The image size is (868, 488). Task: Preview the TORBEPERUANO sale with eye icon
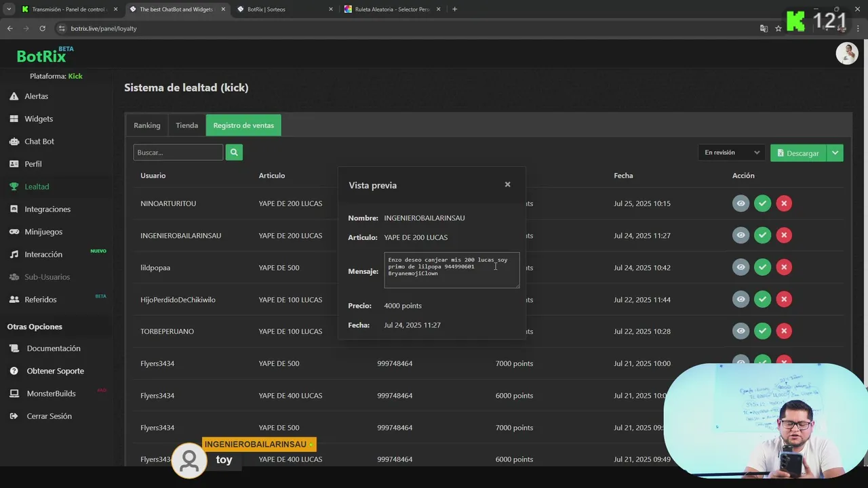[x=741, y=331]
